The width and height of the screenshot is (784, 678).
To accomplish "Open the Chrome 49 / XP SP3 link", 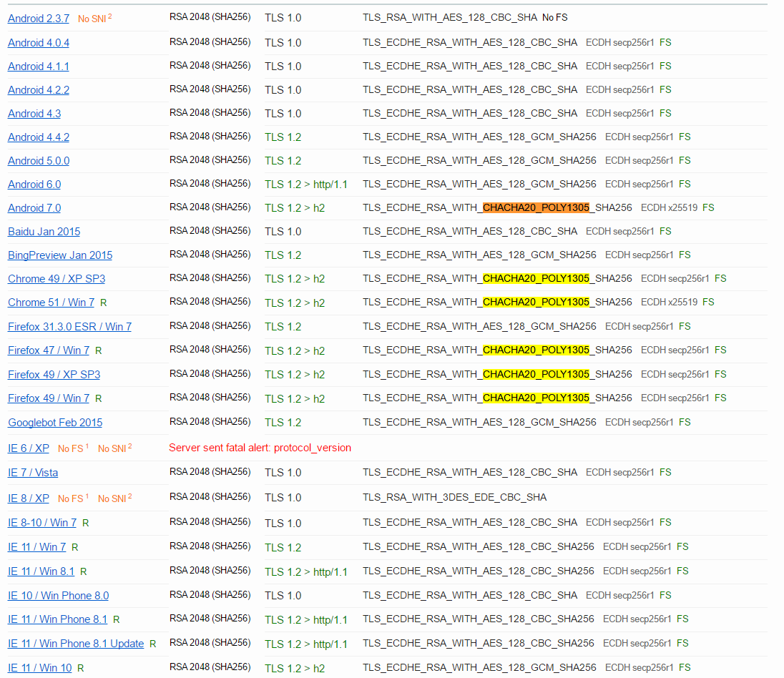I will point(57,279).
